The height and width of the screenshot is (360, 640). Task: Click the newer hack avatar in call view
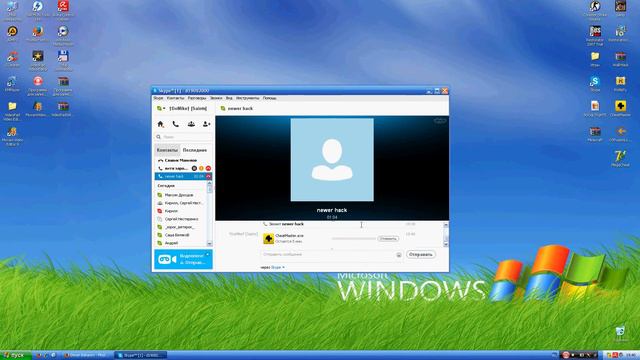click(x=332, y=160)
